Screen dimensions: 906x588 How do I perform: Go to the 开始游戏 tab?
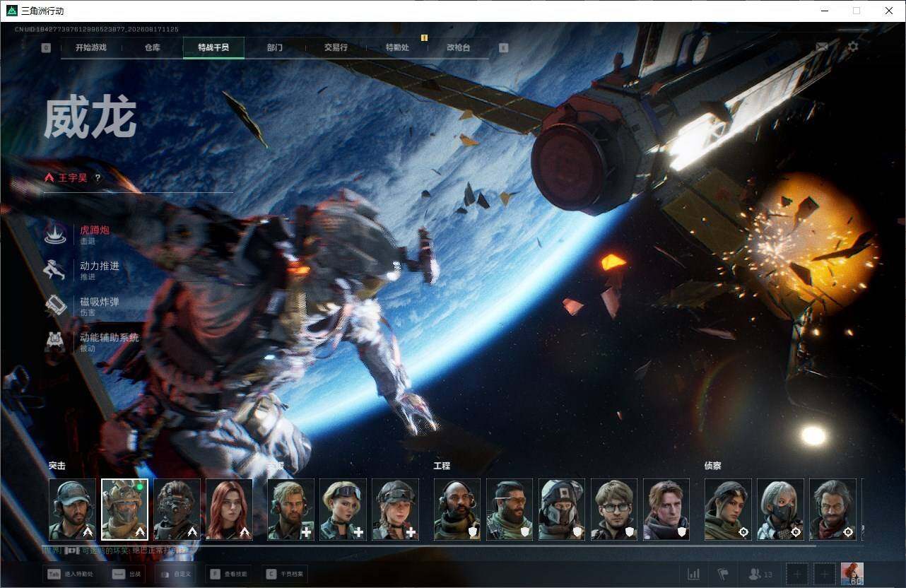pos(91,48)
